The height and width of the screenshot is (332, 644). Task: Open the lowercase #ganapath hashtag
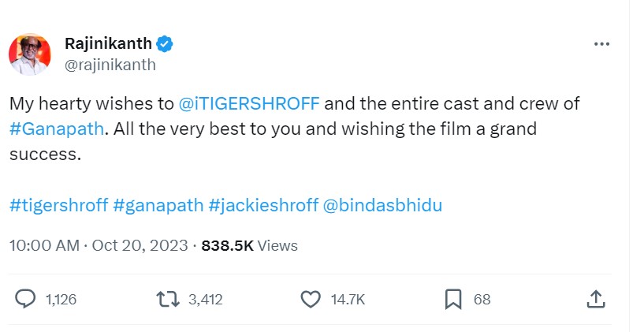(158, 206)
